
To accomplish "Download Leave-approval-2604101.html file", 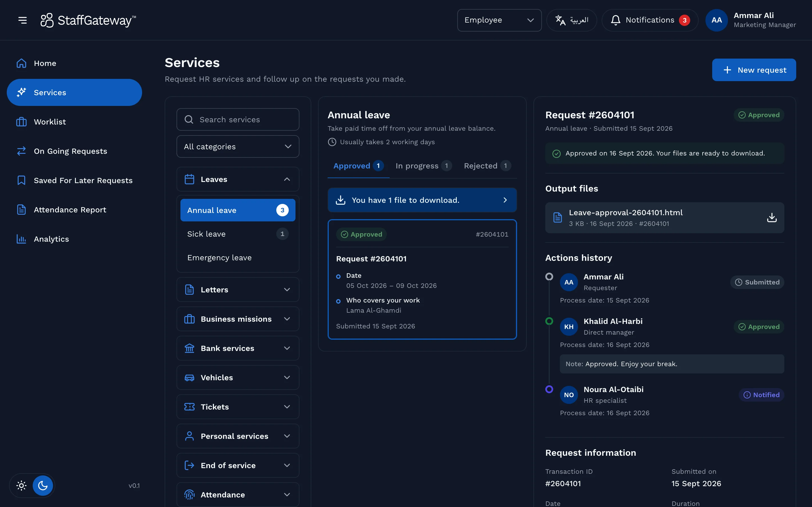I will 772,218.
